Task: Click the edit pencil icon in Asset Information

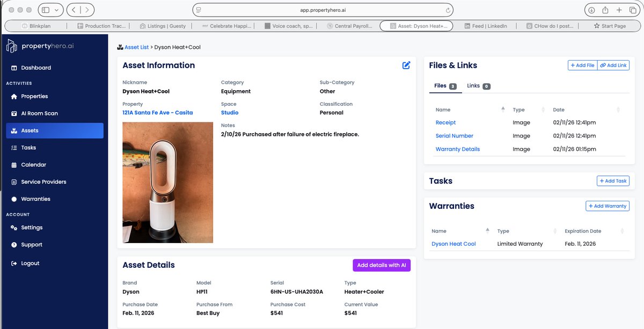Action: coord(406,65)
